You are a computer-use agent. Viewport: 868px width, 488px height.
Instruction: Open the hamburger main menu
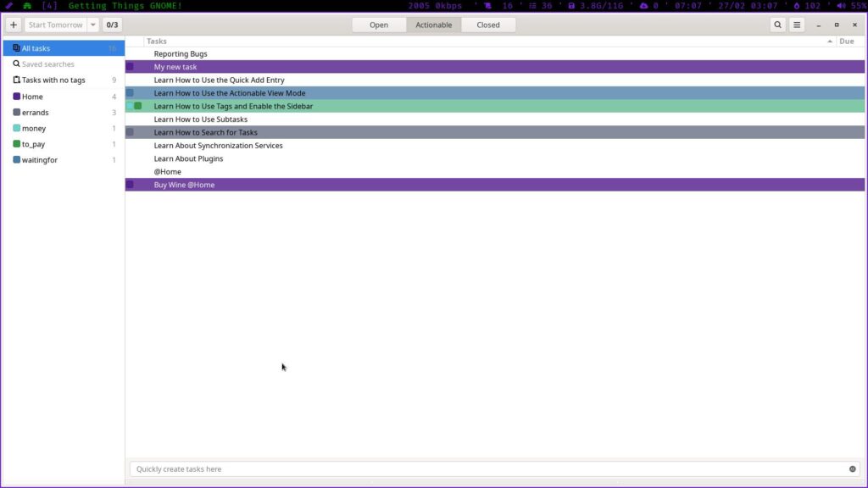[797, 25]
